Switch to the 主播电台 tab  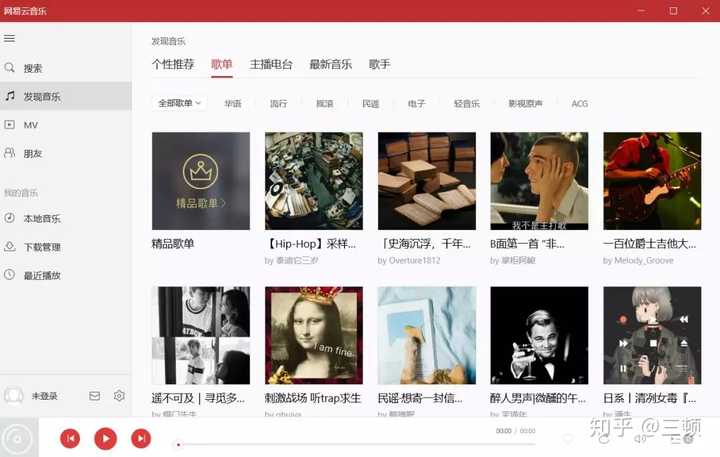[x=271, y=64]
